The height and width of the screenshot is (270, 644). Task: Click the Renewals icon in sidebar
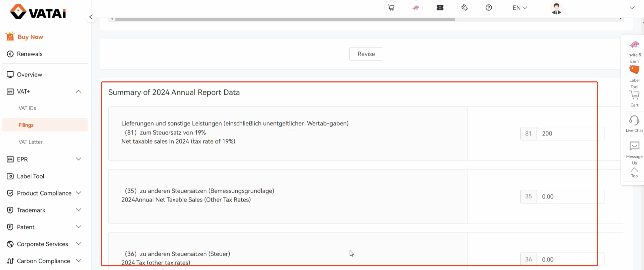10,54
